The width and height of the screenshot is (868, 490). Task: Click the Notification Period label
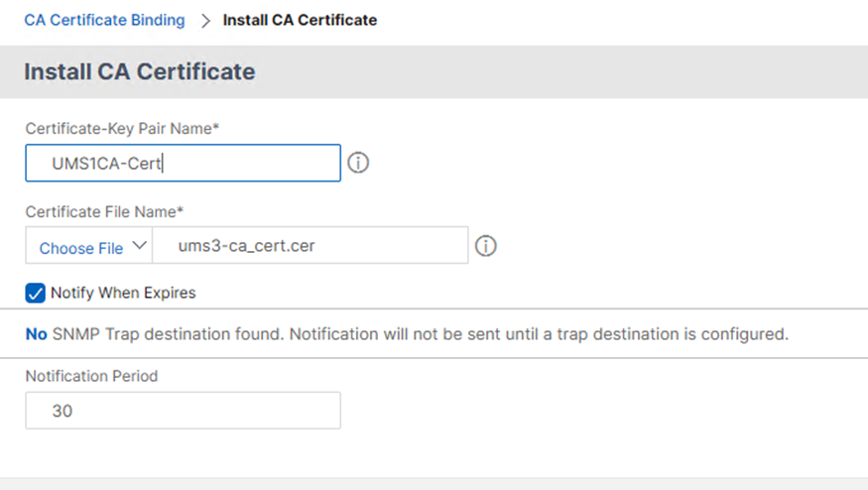91,376
